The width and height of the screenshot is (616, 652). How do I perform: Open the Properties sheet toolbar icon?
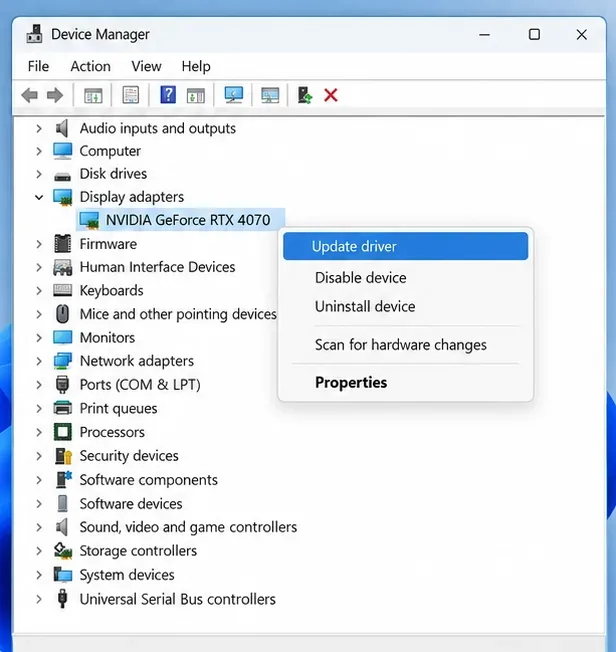(131, 95)
